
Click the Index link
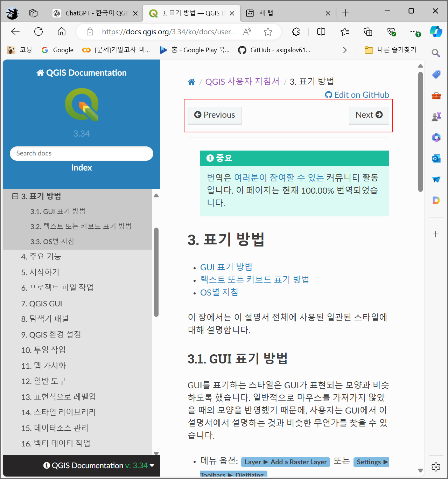82,168
